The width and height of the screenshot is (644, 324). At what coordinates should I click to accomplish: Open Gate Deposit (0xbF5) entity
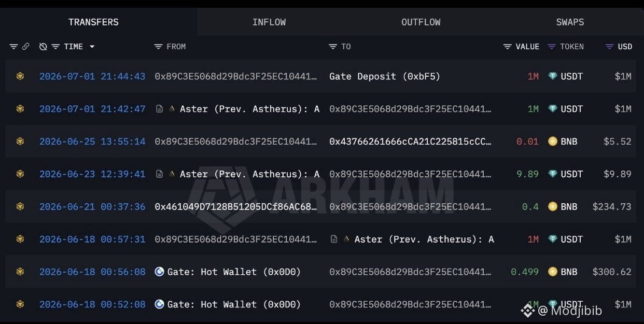(385, 76)
